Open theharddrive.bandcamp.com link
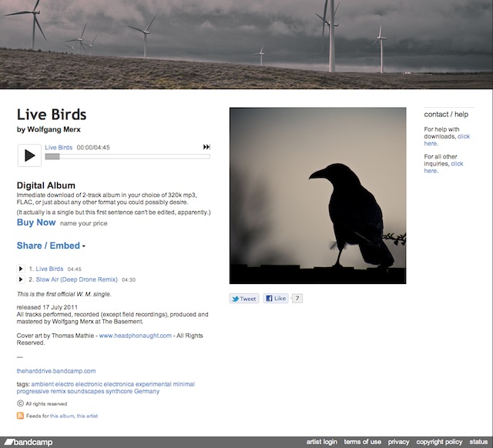493x448 pixels. [x=56, y=371]
